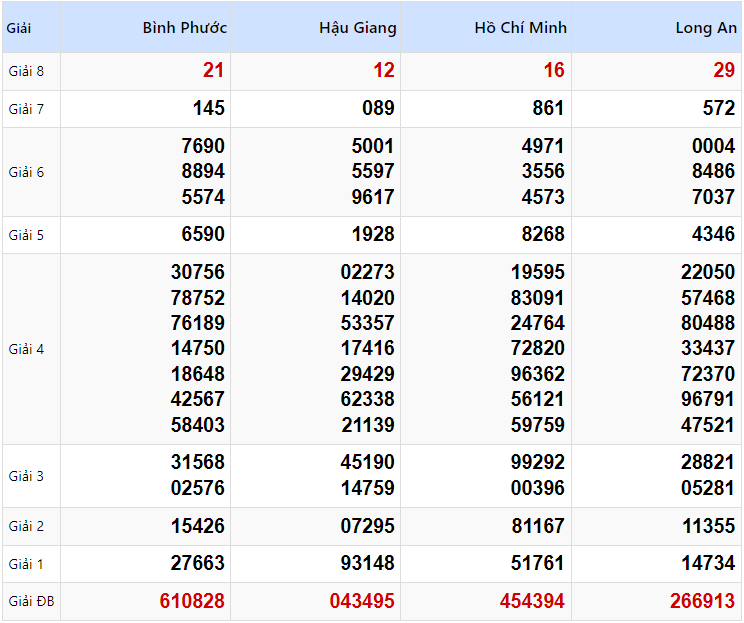Viewport: 744px width, 623px height.
Task: Open the Long An column header
Action: tap(706, 28)
